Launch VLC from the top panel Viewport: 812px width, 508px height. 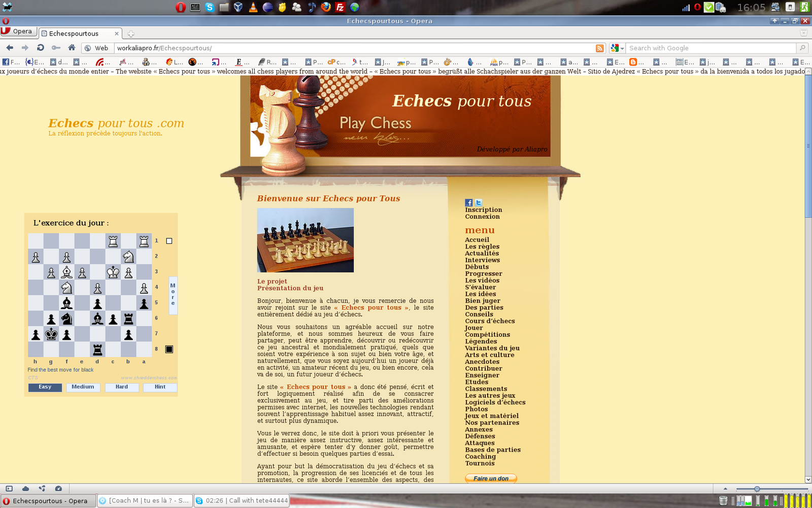[253, 7]
